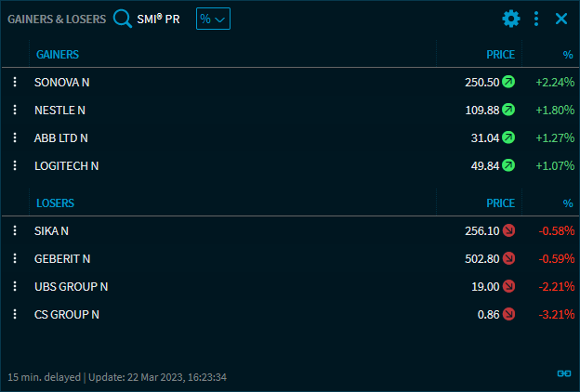Open the row menu for SIKA N
The height and width of the screenshot is (392, 580).
click(x=15, y=230)
